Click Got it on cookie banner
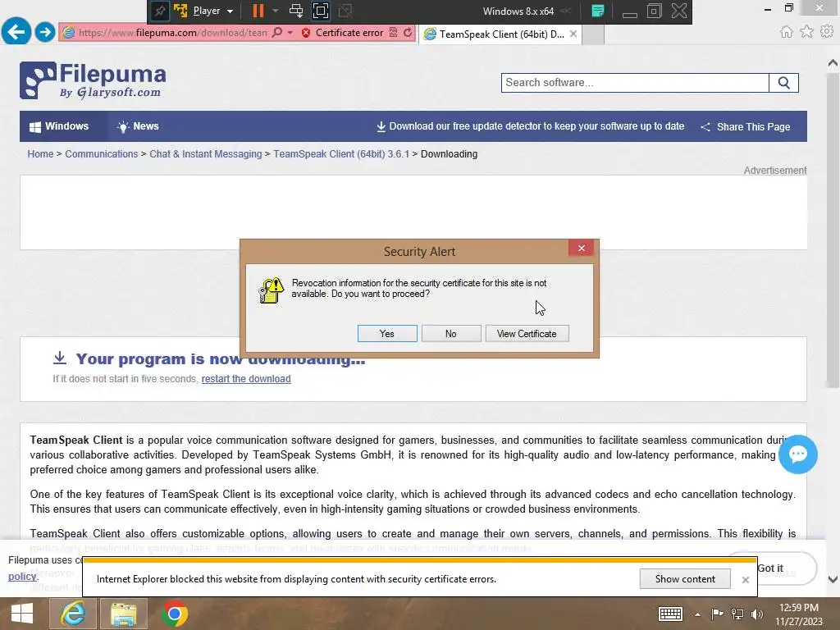 coord(770,568)
